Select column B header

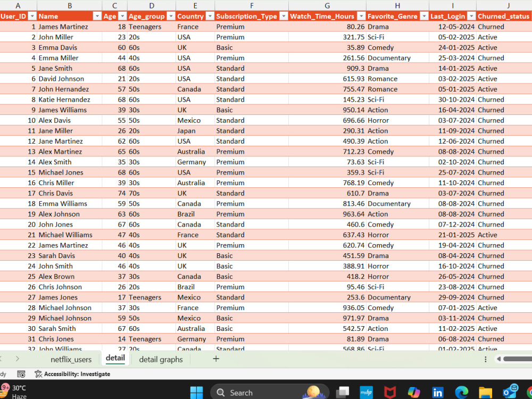(x=70, y=5)
